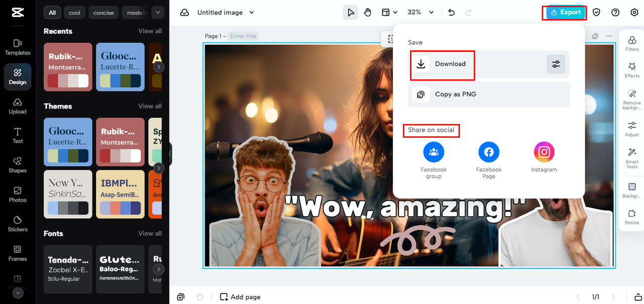The height and width of the screenshot is (304, 644).
Task: Select the Shapes tool in sidebar
Action: (x=18, y=165)
